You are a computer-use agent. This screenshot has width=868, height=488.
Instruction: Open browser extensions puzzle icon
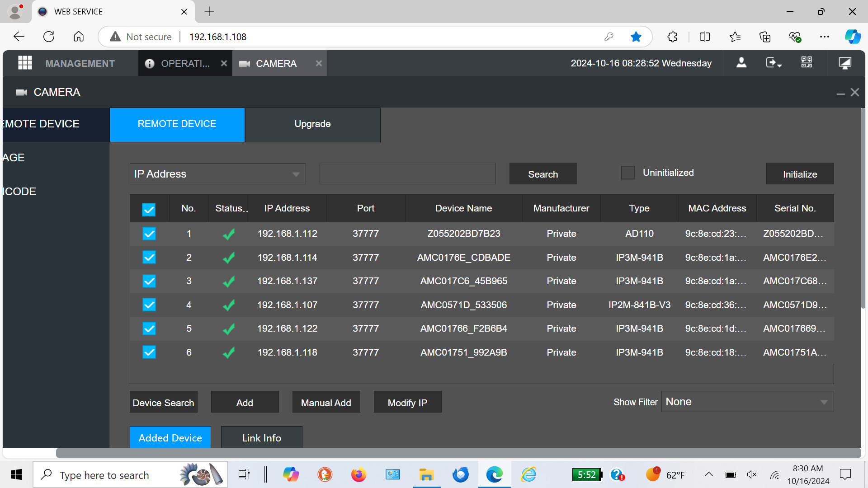672,37
